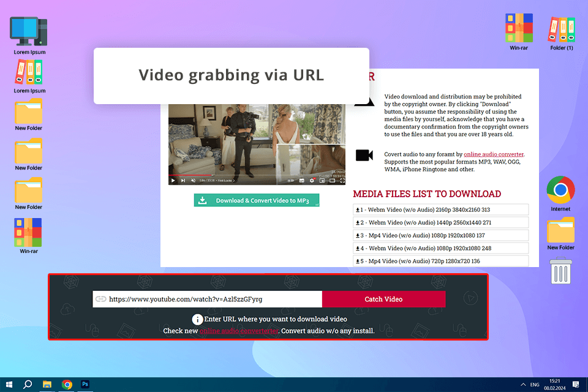This screenshot has width=588, height=392.
Task: Expand the First Looks chapter chevron
Action: [x=234, y=181]
